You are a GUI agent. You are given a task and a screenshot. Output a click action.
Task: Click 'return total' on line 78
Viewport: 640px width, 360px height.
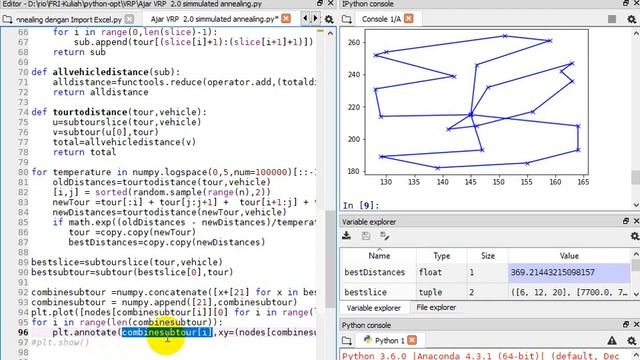[84, 152]
